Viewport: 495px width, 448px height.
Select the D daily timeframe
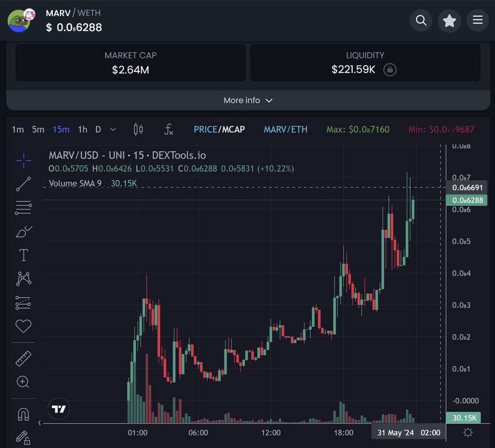(98, 130)
